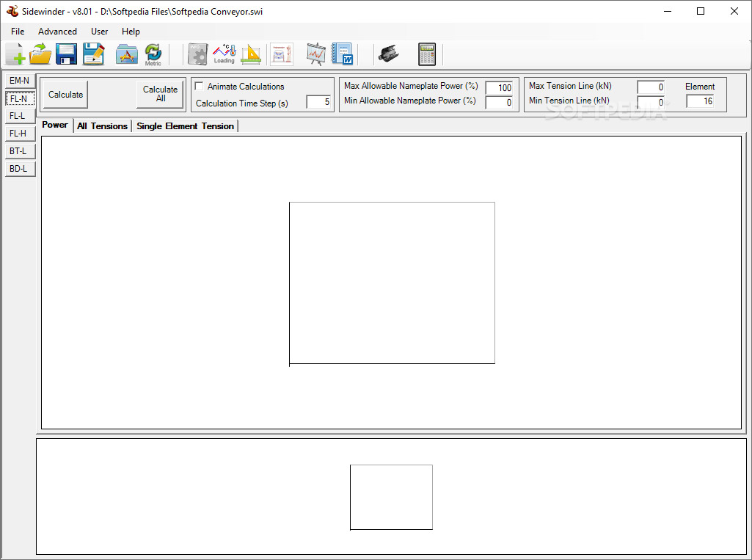Export report to Word notebook icon

point(343,54)
